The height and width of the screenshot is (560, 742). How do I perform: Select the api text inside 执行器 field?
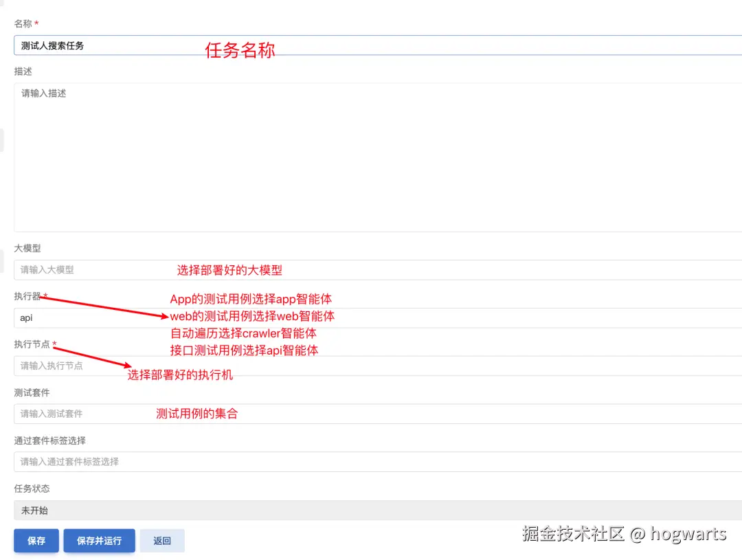coord(26,317)
